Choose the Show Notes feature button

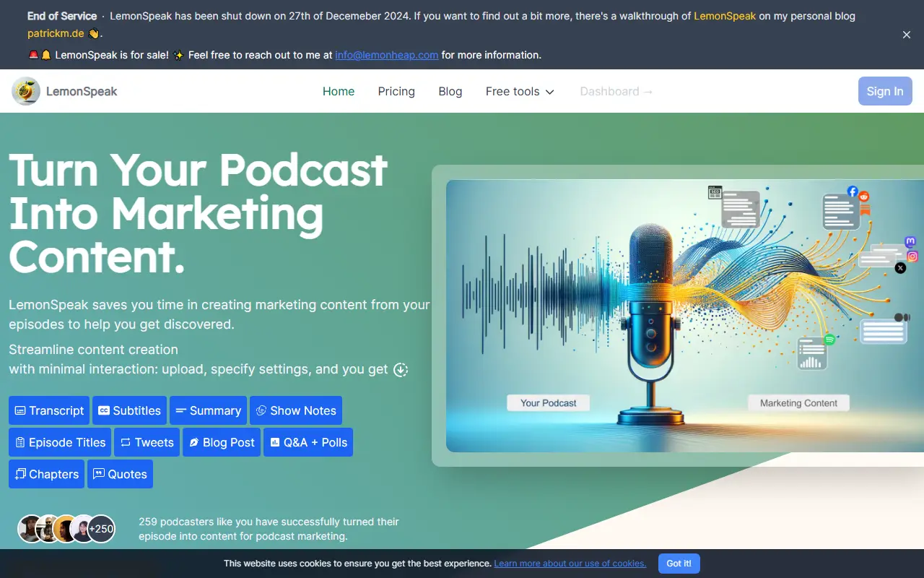(x=296, y=410)
